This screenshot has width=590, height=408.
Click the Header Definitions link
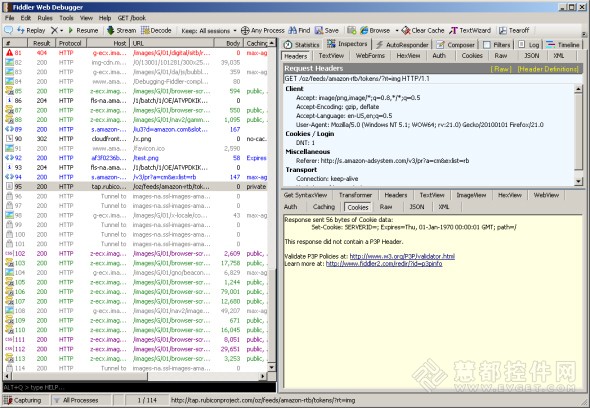click(x=548, y=69)
